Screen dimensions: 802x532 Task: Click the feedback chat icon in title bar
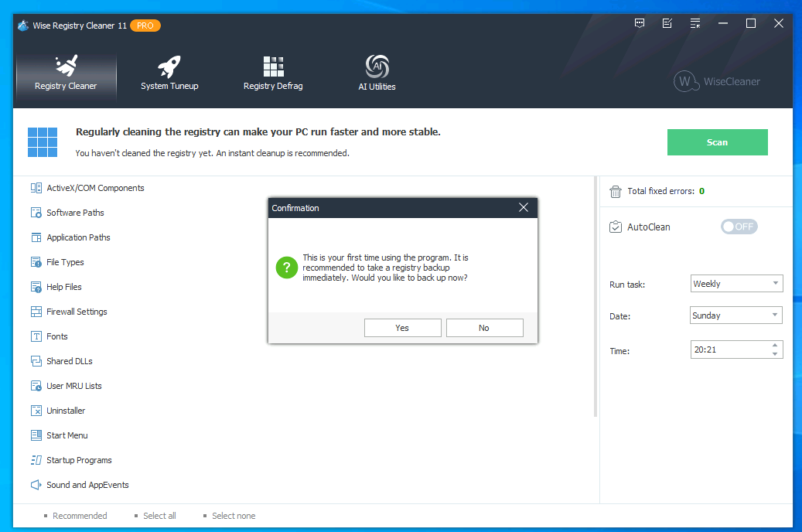click(x=640, y=24)
